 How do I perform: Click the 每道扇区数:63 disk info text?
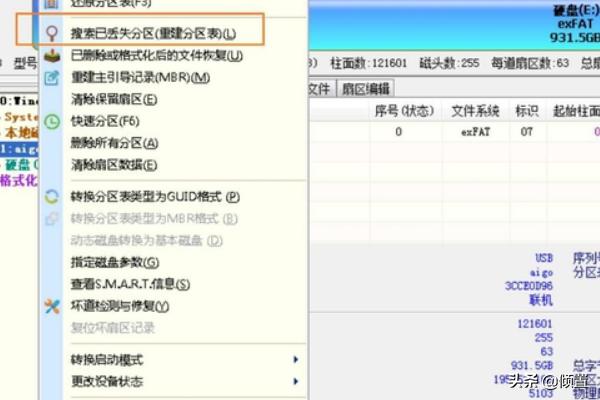(530, 63)
